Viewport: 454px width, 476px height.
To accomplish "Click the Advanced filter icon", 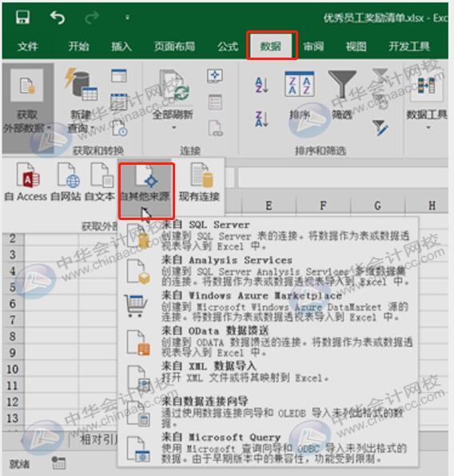I will [380, 128].
